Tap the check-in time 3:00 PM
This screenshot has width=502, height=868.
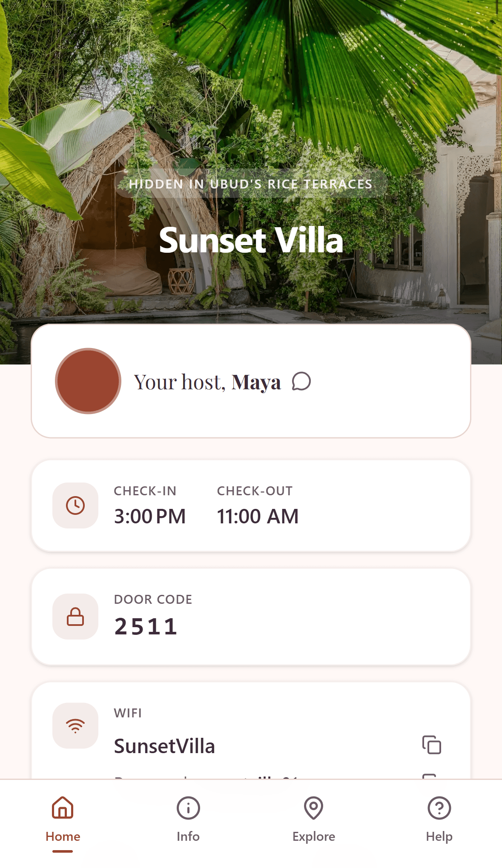coord(150,516)
